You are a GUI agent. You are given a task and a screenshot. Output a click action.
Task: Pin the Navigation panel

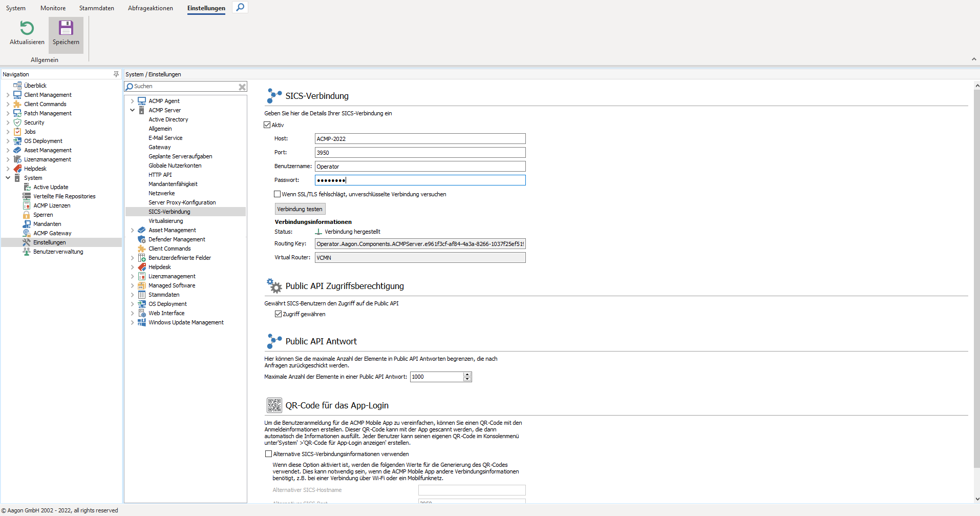tap(116, 74)
